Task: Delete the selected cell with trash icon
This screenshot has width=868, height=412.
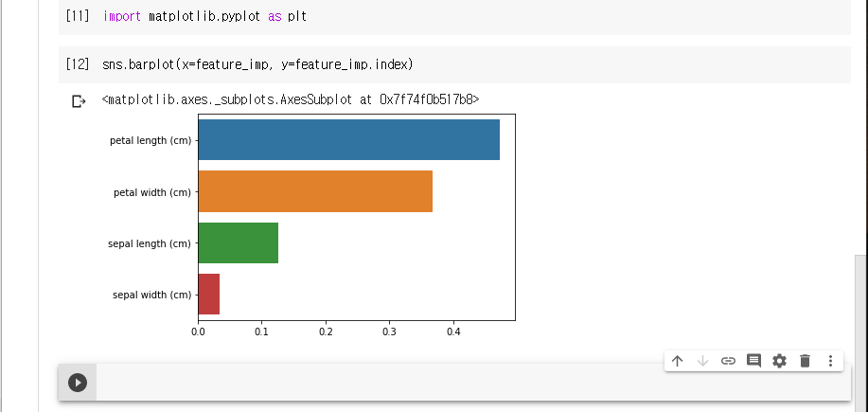Action: click(x=805, y=361)
